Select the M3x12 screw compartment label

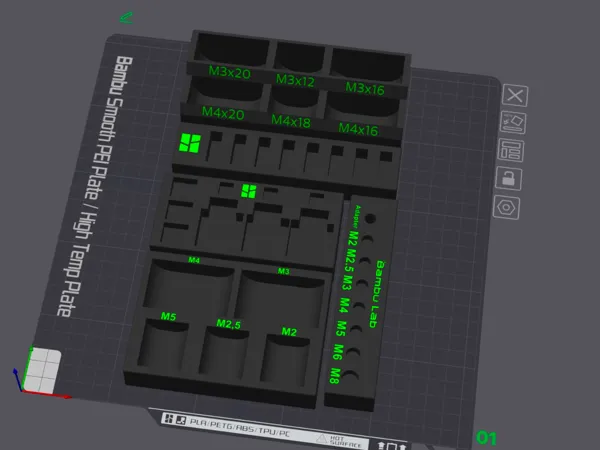point(295,80)
